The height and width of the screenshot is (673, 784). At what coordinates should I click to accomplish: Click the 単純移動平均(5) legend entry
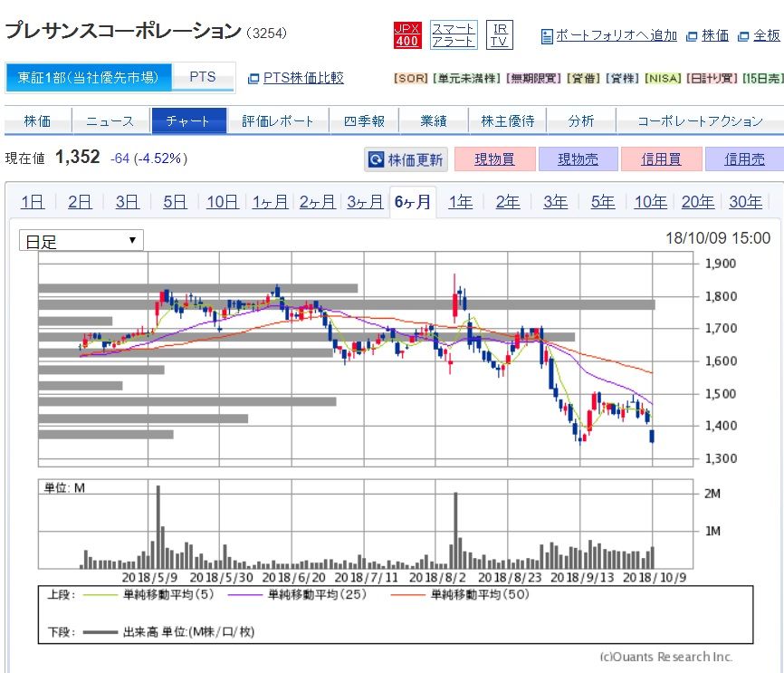pos(149,594)
